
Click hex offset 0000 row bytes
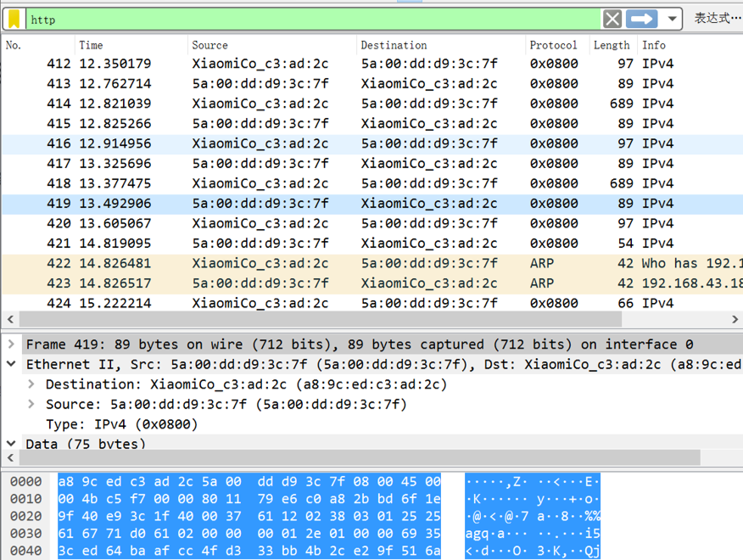tap(249, 481)
